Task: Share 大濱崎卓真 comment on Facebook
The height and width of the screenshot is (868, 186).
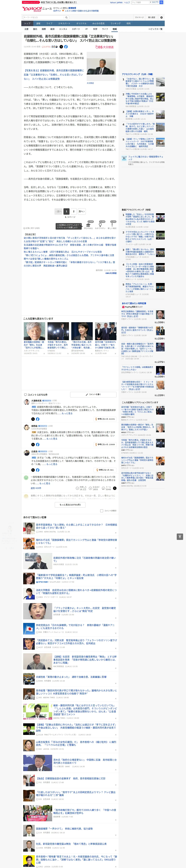Action: 38,419
